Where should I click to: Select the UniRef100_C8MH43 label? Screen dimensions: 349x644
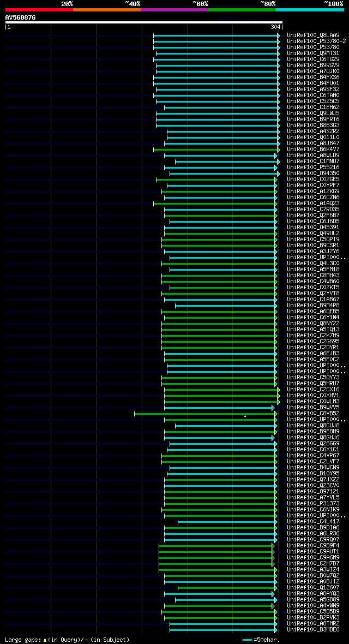[313, 275]
